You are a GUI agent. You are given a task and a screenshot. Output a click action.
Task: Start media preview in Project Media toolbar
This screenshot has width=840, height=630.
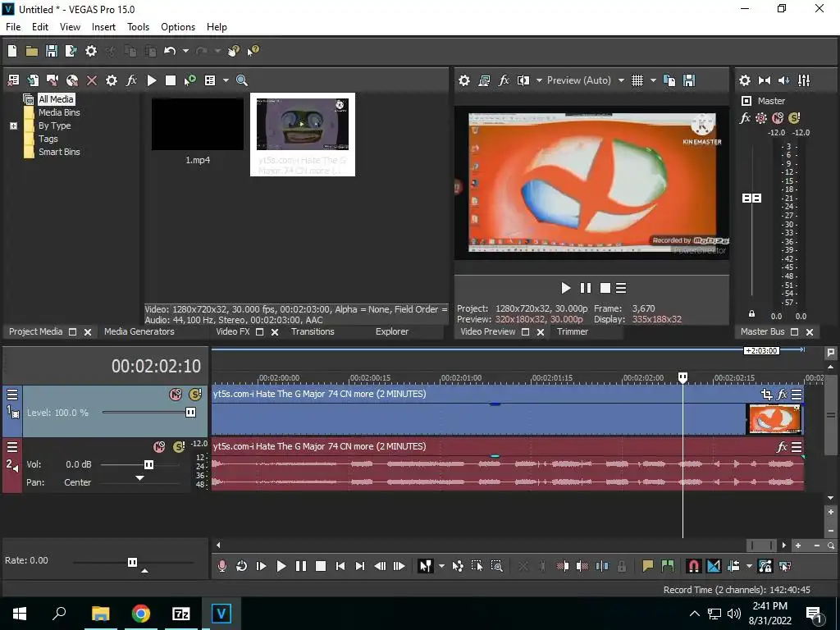(x=152, y=80)
